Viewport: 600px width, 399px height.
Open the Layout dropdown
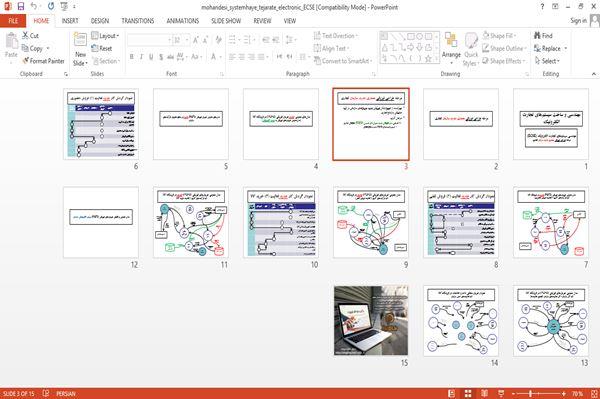105,36
